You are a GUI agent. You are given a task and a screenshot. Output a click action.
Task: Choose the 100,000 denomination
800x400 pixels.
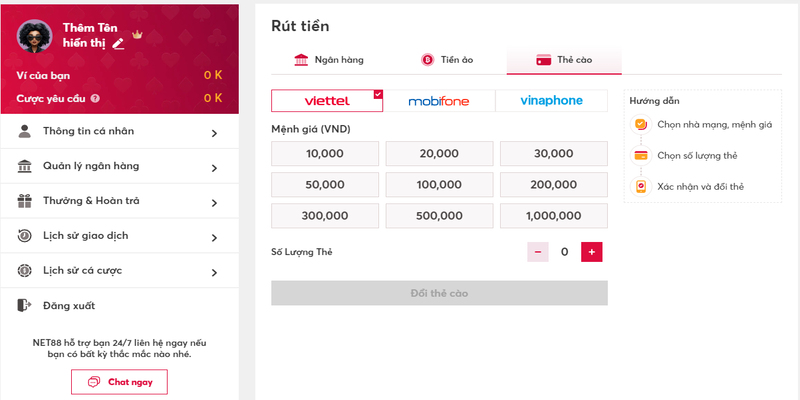(x=439, y=185)
